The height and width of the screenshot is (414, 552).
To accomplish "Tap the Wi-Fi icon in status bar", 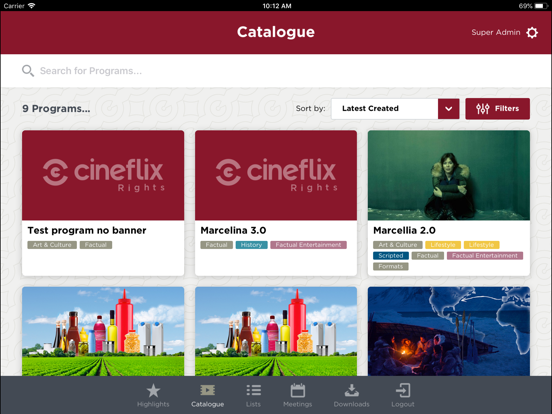I will 31,6.
